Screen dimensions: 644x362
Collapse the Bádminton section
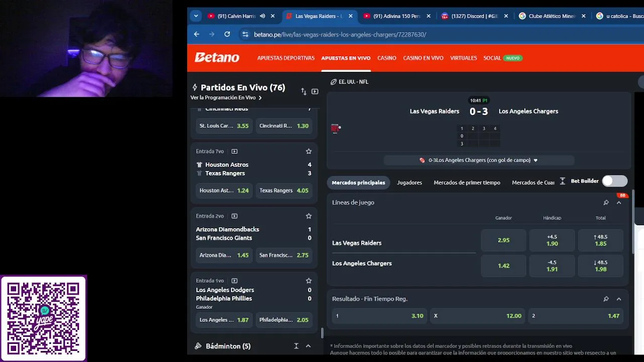tap(308, 346)
